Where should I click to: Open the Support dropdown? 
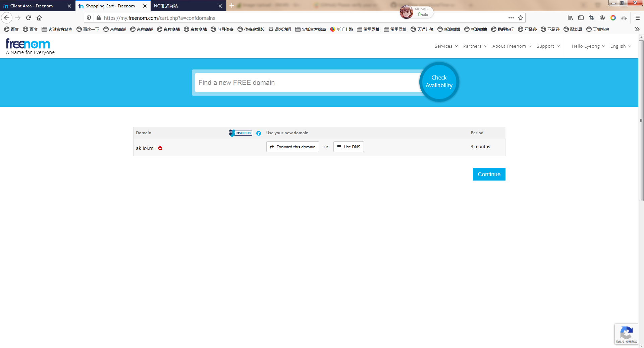click(x=548, y=46)
